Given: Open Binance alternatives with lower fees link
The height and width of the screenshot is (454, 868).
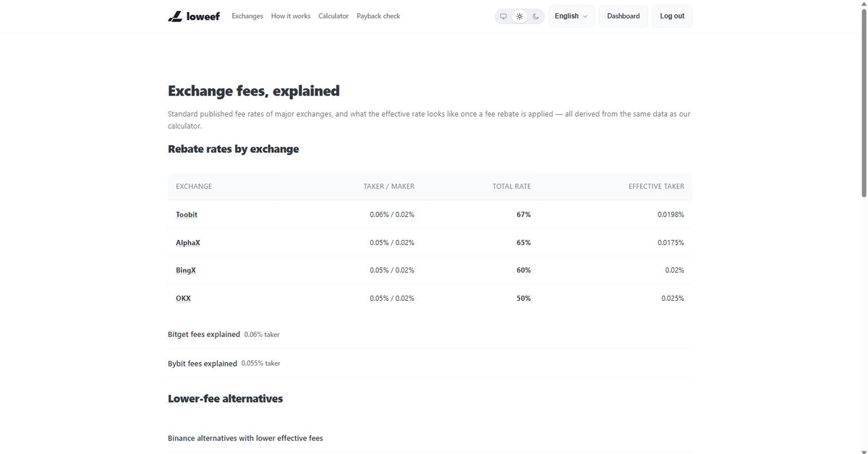Looking at the screenshot, I should (245, 438).
